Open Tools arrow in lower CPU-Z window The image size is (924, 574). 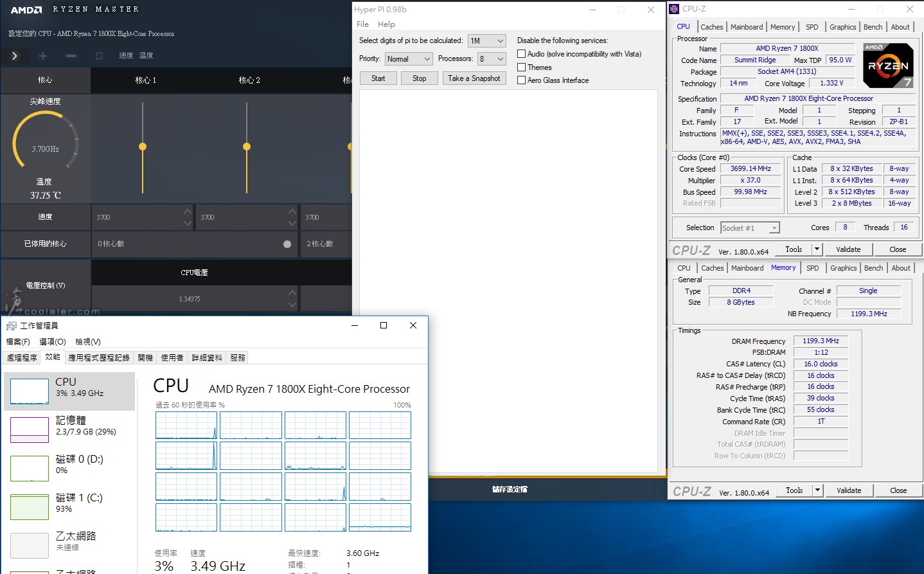(817, 490)
